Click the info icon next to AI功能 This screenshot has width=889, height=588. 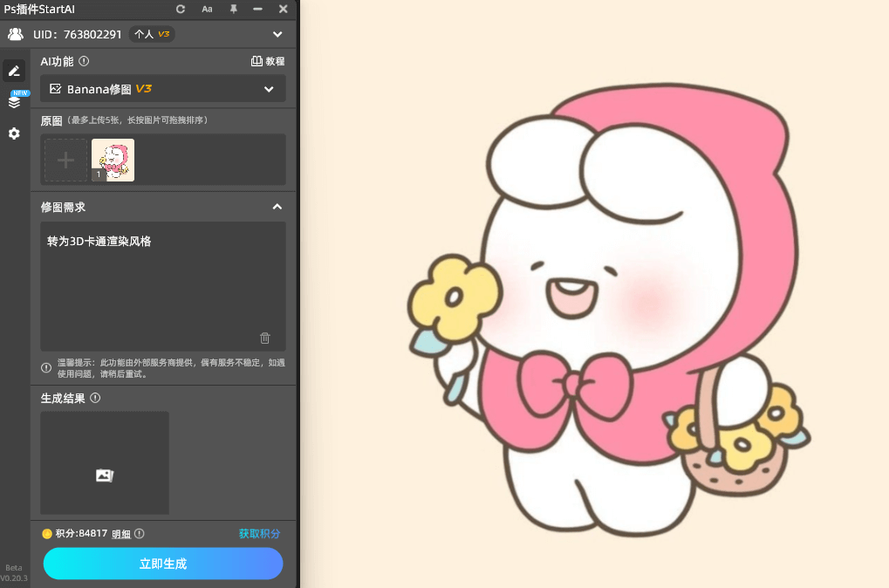(83, 61)
